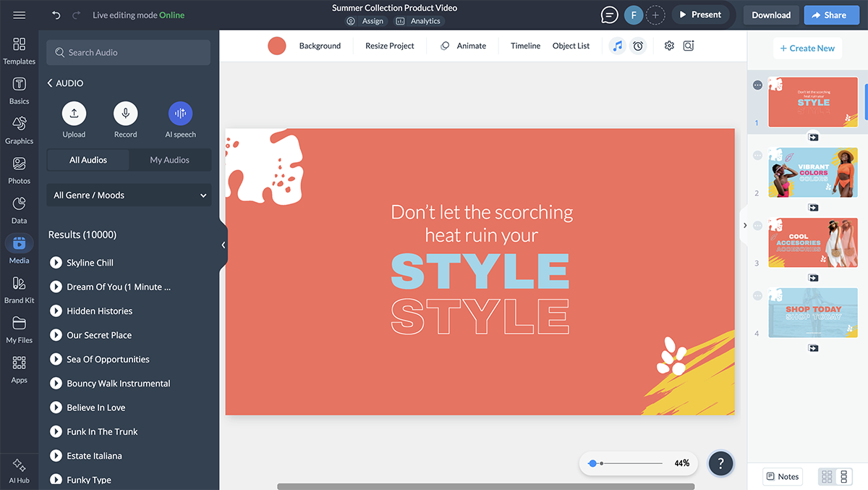Open the Object List
The width and height of the screenshot is (868, 490).
point(571,46)
